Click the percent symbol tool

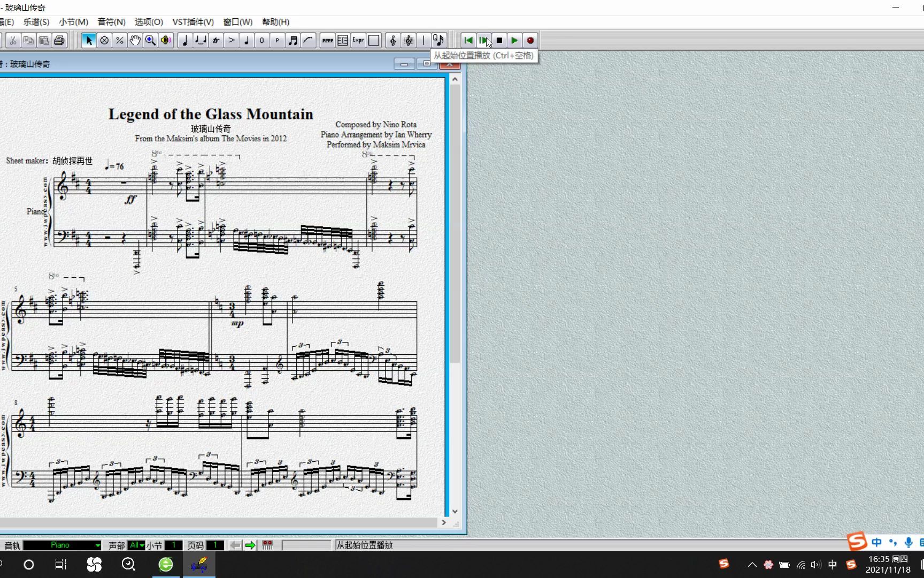(x=120, y=40)
